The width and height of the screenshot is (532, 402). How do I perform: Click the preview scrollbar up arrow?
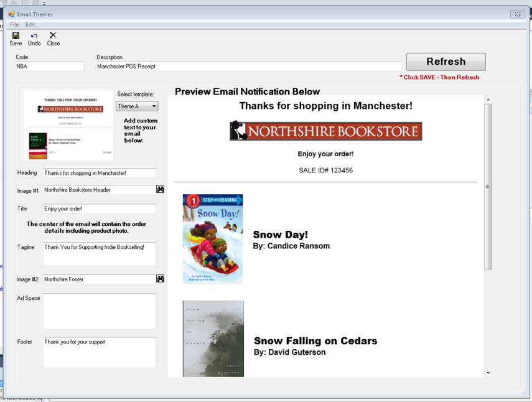coord(488,100)
